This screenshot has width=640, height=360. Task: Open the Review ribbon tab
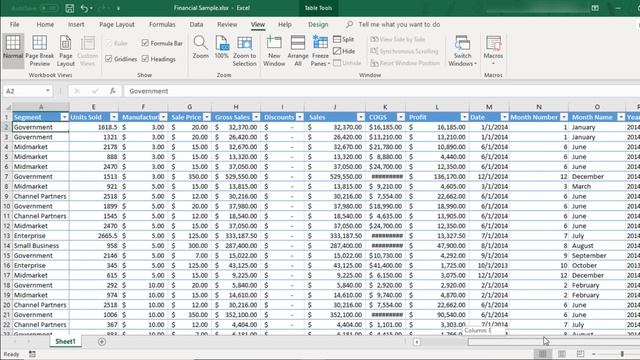pos(227,24)
